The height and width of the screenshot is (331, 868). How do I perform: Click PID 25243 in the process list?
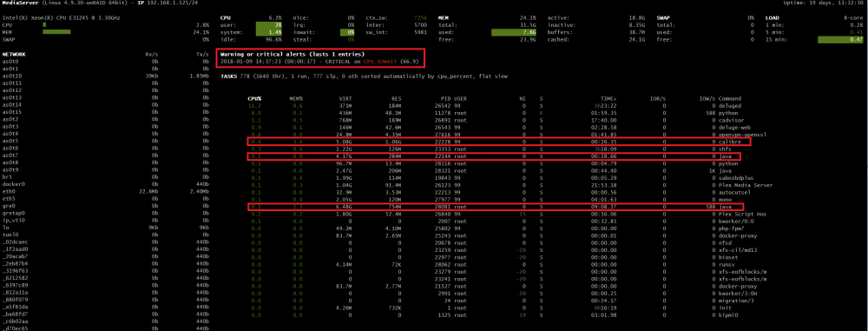pyautogui.click(x=442, y=235)
